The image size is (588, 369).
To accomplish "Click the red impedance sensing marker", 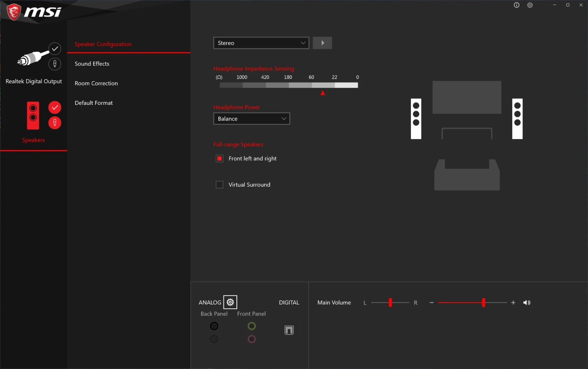I will tap(323, 93).
